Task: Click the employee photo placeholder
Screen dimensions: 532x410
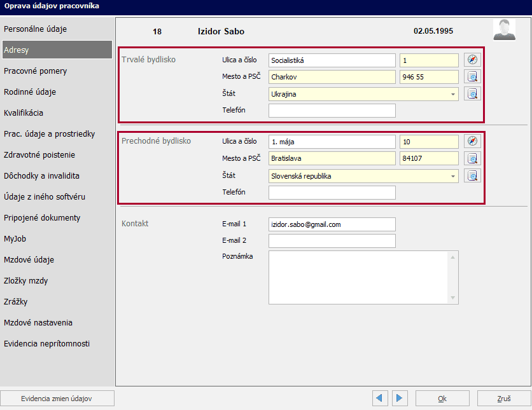Action: click(x=504, y=30)
